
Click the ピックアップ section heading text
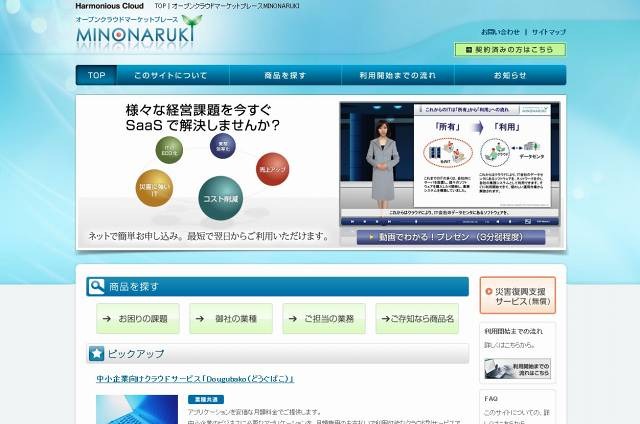pyautogui.click(x=136, y=354)
